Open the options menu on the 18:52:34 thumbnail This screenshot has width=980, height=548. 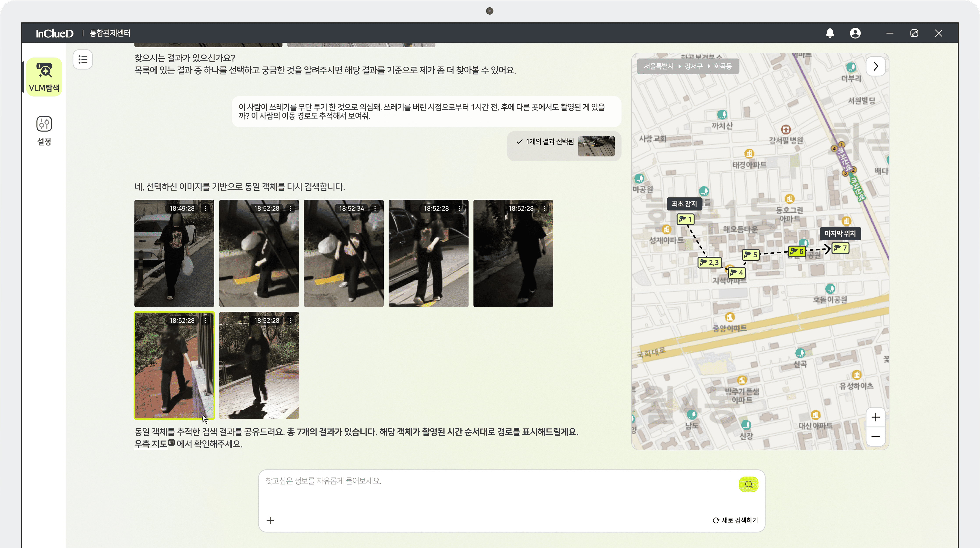click(x=375, y=208)
